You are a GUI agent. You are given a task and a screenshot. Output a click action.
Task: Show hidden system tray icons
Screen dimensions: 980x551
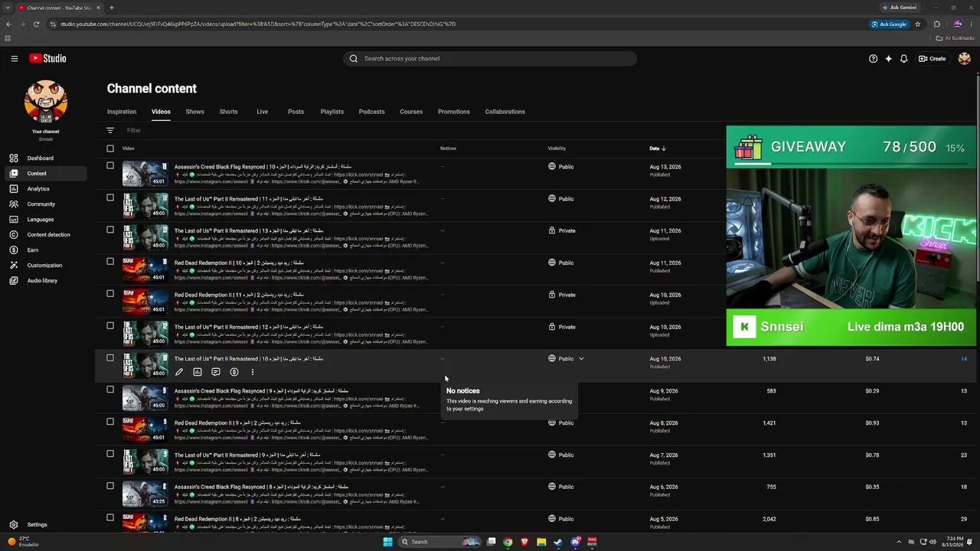click(899, 542)
